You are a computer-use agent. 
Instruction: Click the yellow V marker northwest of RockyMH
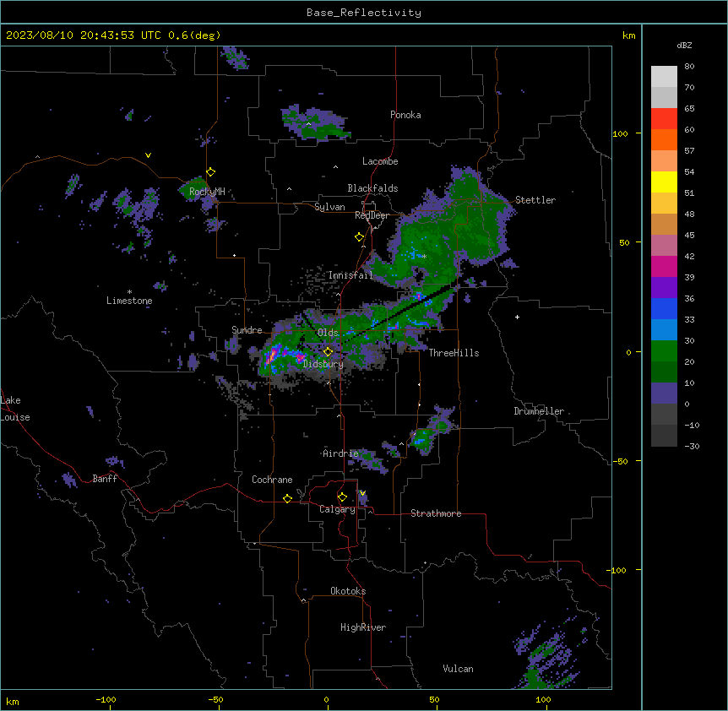pyautogui.click(x=148, y=155)
